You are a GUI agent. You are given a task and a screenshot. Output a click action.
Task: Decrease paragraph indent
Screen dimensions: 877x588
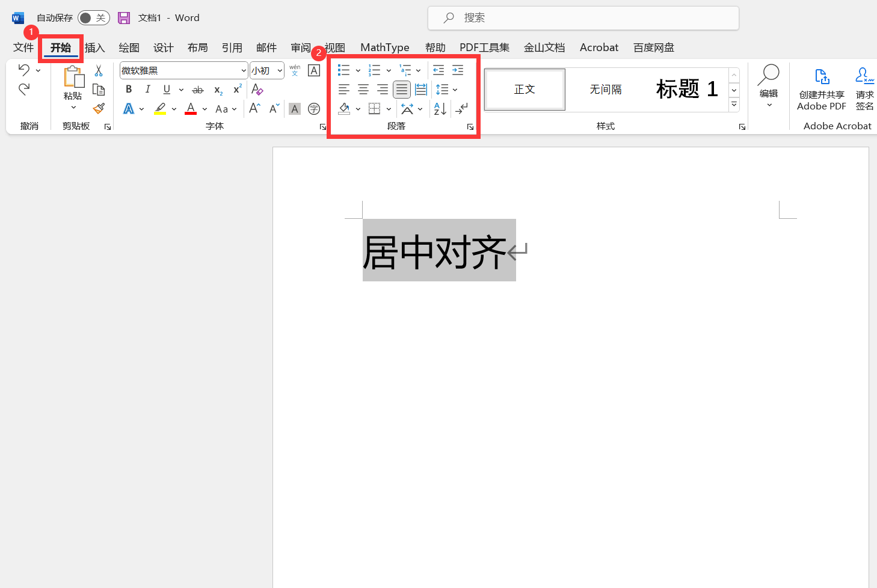tap(438, 70)
